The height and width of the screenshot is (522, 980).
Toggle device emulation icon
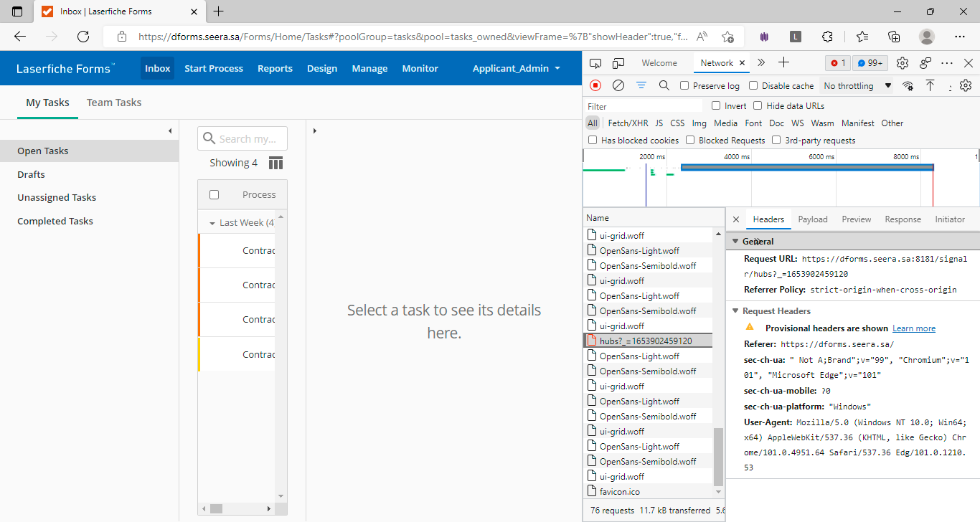click(x=618, y=63)
